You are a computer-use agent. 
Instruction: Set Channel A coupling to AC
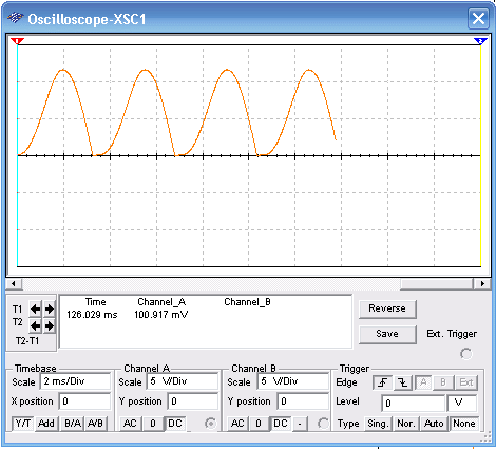point(130,423)
